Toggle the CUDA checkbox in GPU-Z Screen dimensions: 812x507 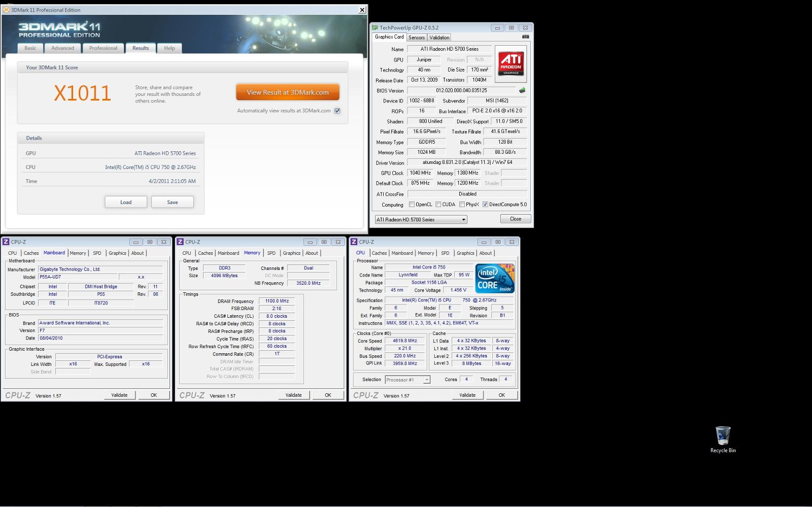tap(438, 205)
